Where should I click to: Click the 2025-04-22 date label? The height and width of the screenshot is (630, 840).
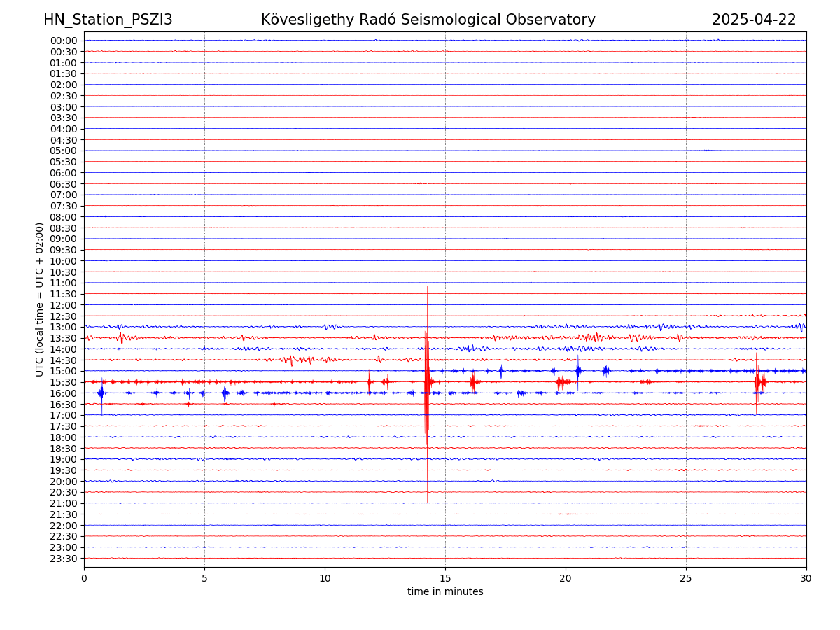753,20
